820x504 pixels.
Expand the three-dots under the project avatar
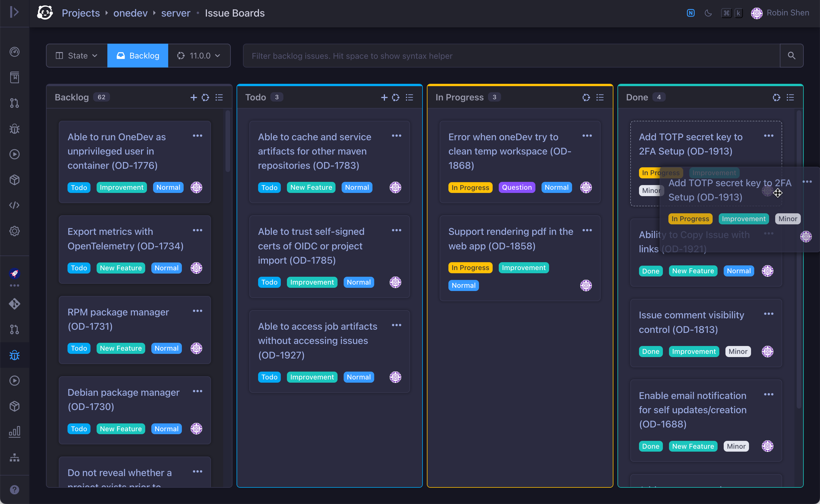point(15,285)
